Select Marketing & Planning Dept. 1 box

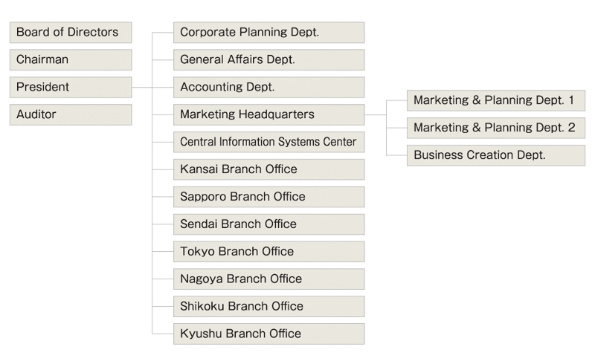[x=496, y=100]
